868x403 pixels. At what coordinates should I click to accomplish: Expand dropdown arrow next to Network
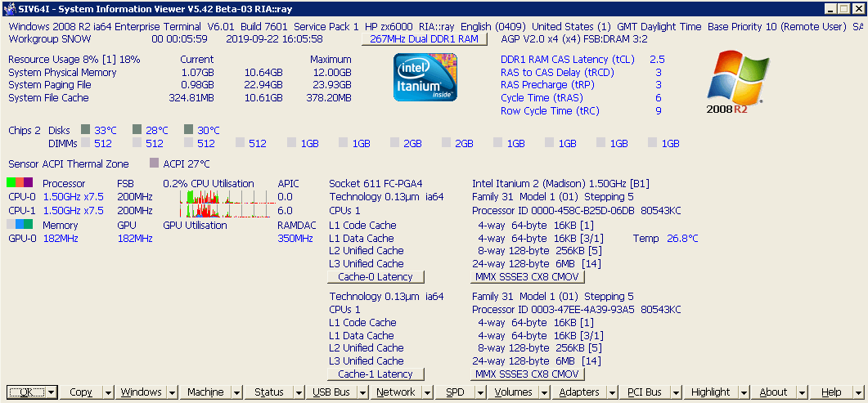click(427, 392)
